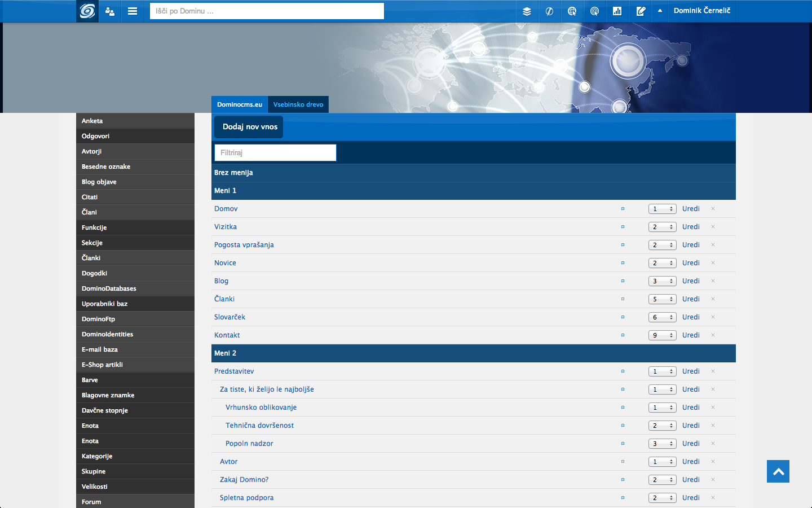Switch to the Vsebinsko drevo tab
Screen dimensions: 812x508
[x=298, y=104]
